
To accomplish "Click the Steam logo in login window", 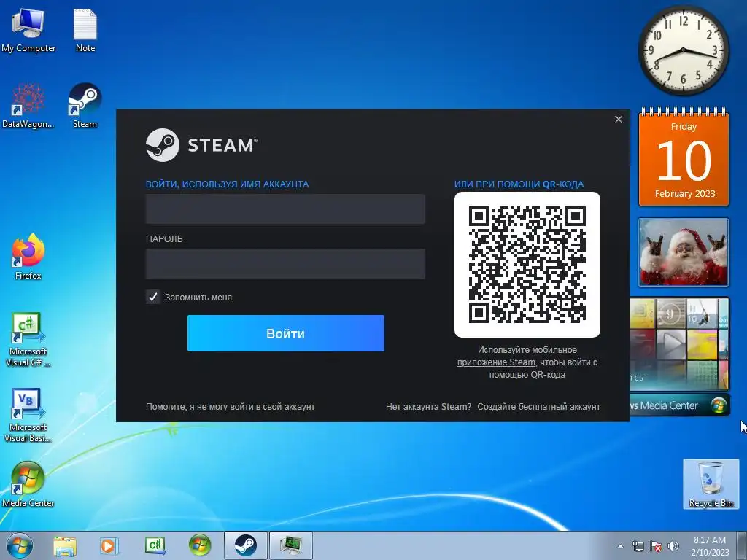I will [201, 145].
